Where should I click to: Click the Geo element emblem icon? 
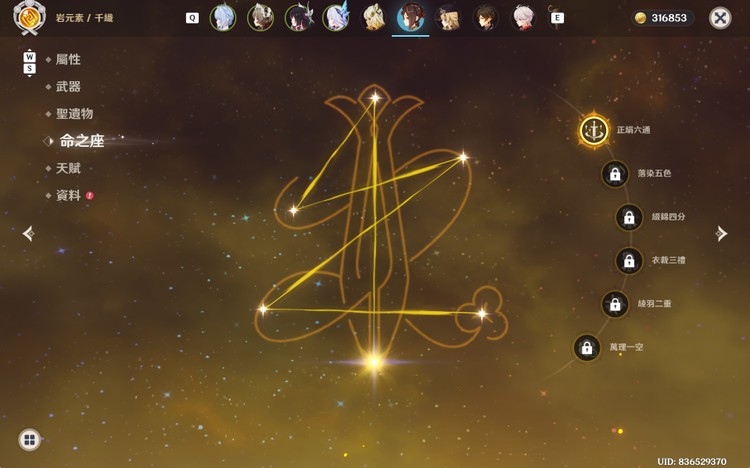coord(30,18)
